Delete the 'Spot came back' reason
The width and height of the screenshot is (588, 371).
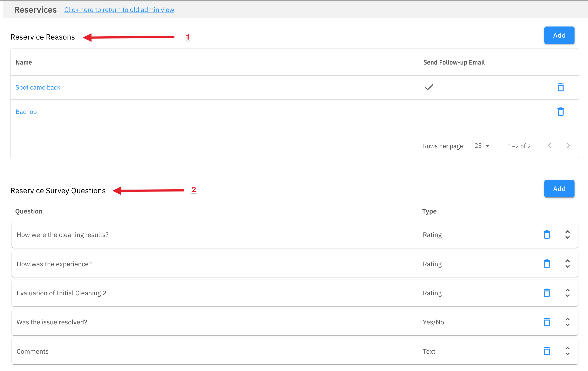click(560, 87)
